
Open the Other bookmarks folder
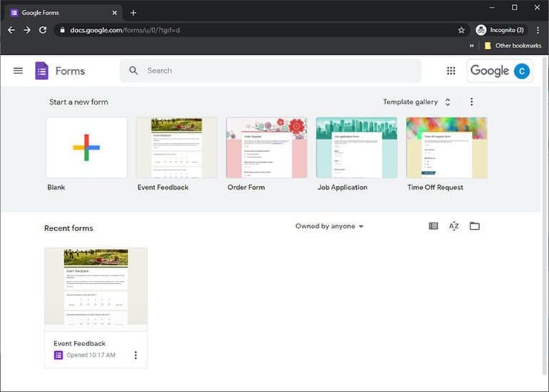(x=513, y=46)
